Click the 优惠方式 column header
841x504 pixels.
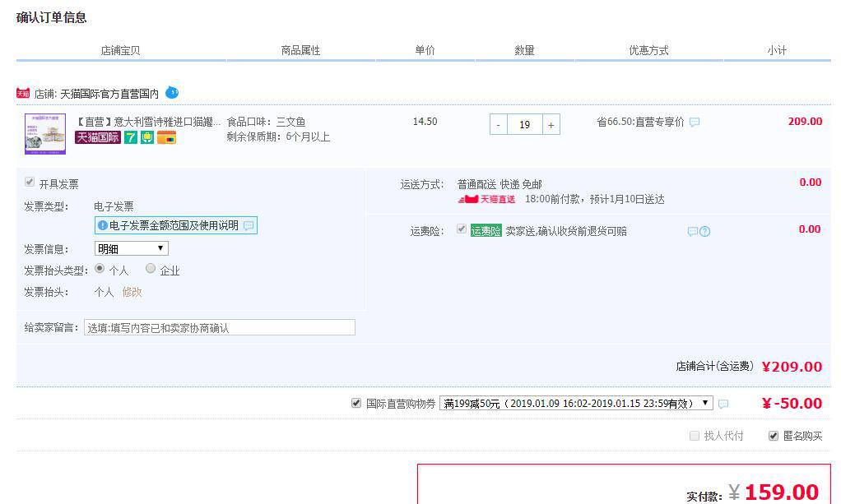pyautogui.click(x=648, y=50)
